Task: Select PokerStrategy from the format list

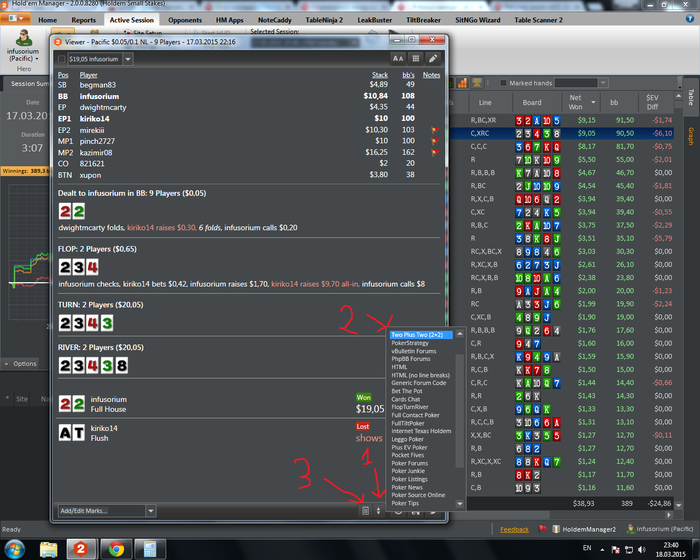Action: tap(410, 343)
